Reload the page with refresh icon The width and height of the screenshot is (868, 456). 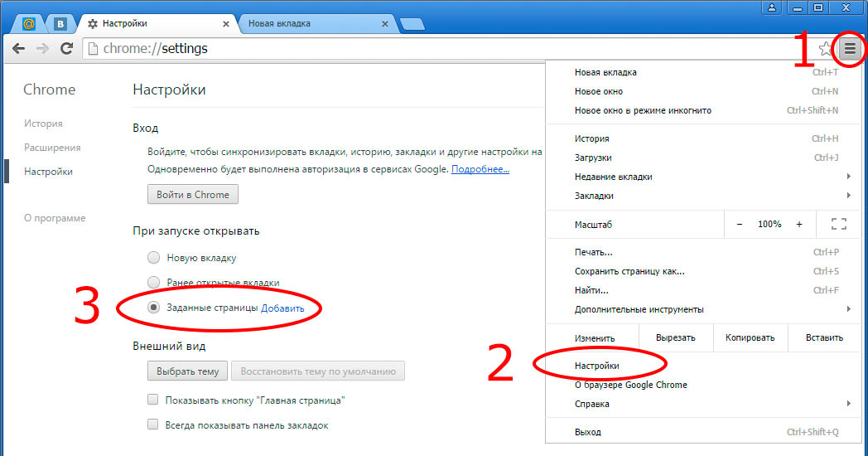pyautogui.click(x=67, y=49)
